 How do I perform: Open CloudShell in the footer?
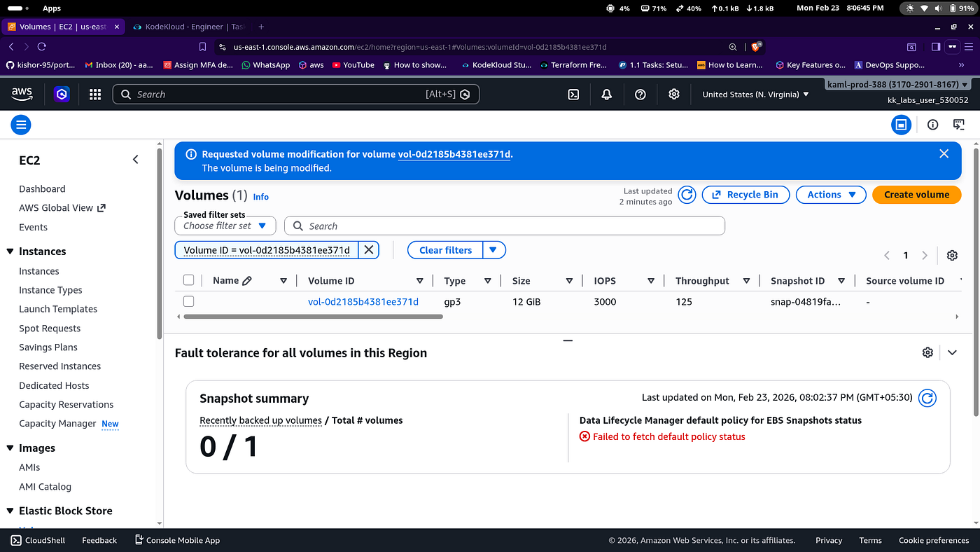38,540
